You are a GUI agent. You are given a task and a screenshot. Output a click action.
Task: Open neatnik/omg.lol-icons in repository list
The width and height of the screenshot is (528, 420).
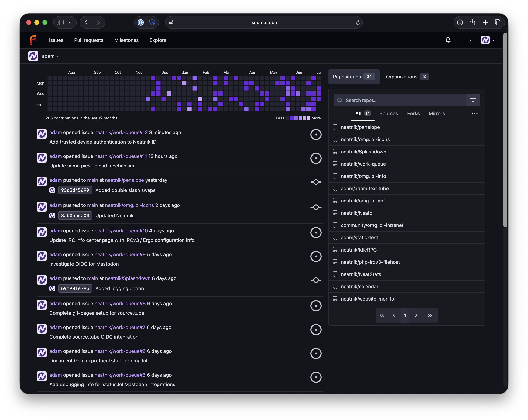point(365,139)
